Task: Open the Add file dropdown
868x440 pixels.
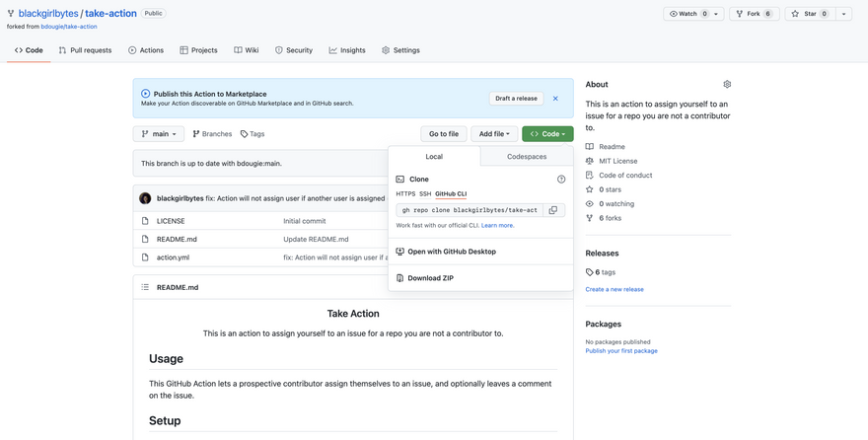Action: [494, 134]
